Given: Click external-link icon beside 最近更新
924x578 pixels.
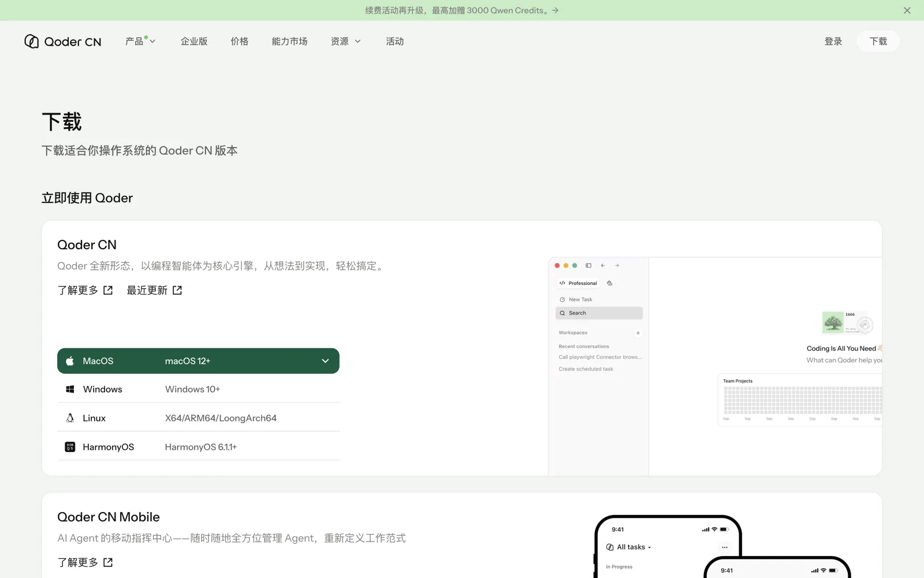Looking at the screenshot, I should click(x=177, y=290).
